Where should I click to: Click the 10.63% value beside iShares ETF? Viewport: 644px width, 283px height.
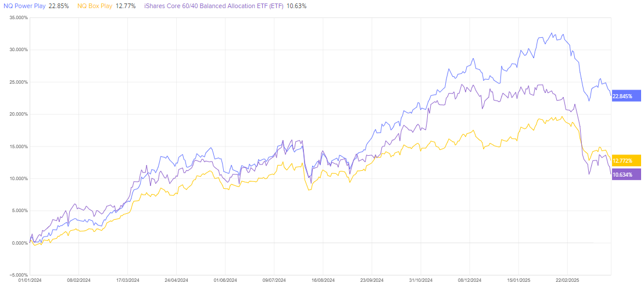[x=297, y=6]
